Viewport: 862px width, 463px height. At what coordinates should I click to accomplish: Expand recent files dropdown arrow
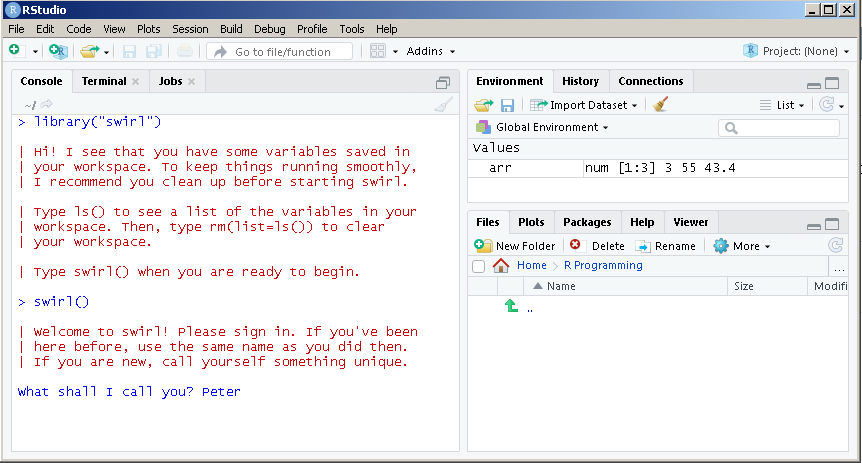coord(106,52)
